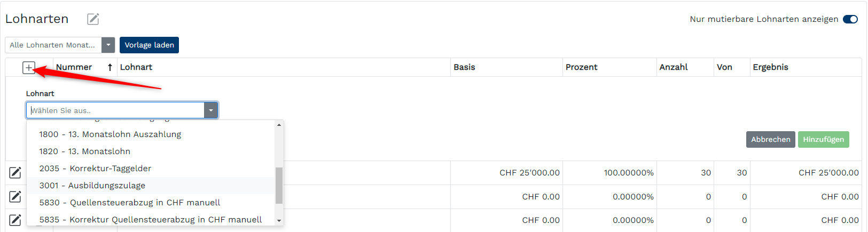The image size is (868, 232).
Task: Click the Nummer sort arrow icon
Action: (110, 67)
